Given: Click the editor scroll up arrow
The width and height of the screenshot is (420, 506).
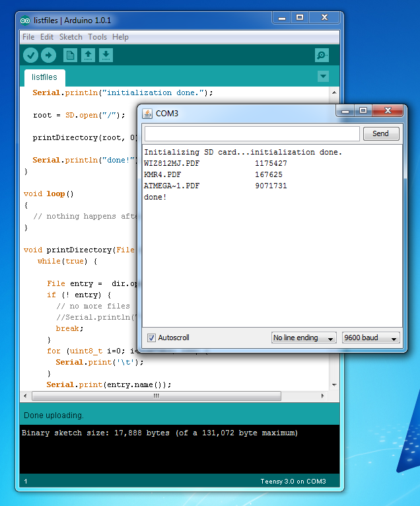Looking at the screenshot, I should (334, 92).
